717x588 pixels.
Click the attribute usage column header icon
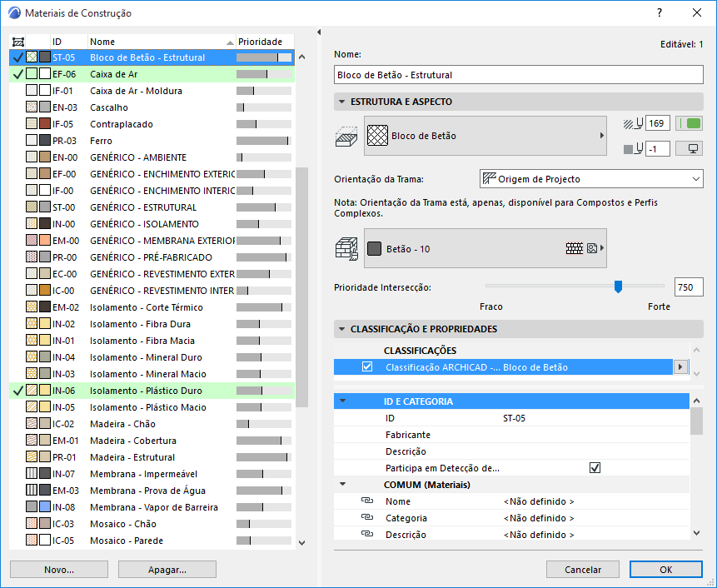point(17,42)
